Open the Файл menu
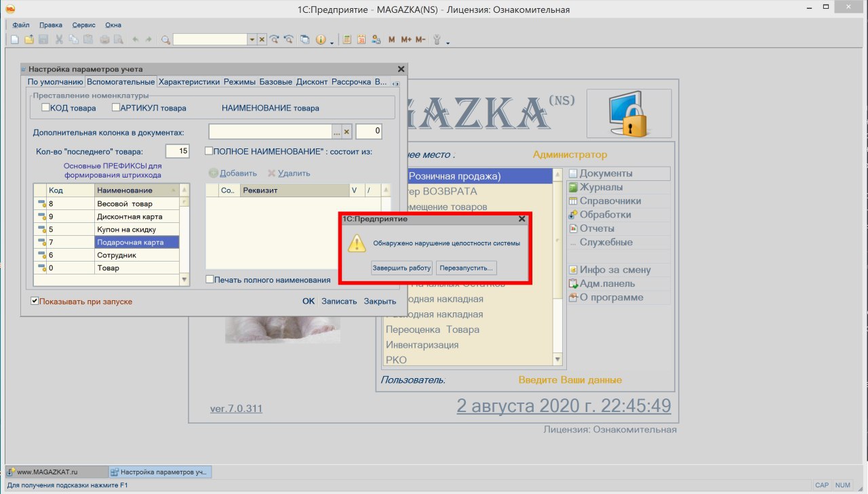The width and height of the screenshot is (868, 494). (x=21, y=25)
